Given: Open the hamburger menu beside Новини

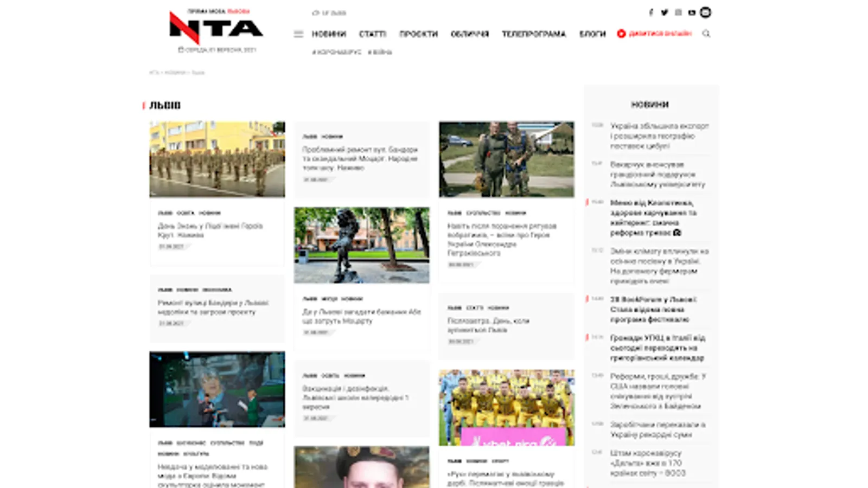Looking at the screenshot, I should pyautogui.click(x=298, y=34).
